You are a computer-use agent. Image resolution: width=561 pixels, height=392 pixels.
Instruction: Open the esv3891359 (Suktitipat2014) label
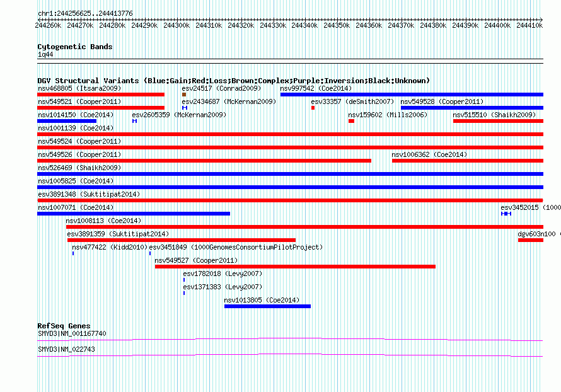[x=118, y=234]
